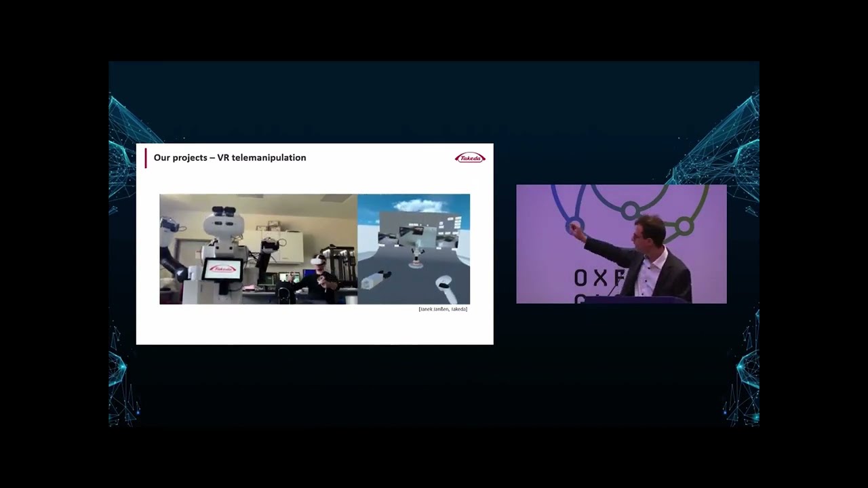This screenshot has height=488, width=868.
Task: Click the slide title "Our projects – VR telemanipulation"
Action: point(230,158)
